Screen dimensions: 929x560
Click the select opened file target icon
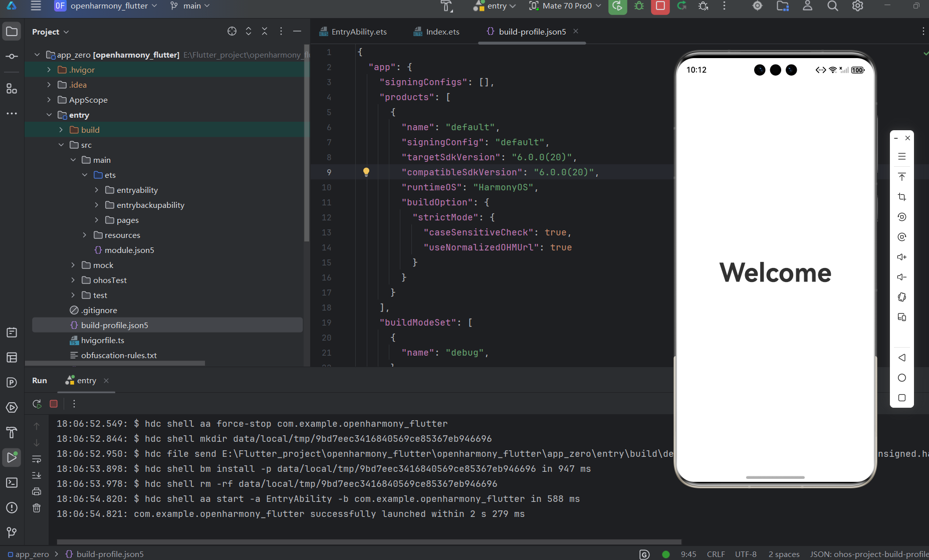coord(232,31)
